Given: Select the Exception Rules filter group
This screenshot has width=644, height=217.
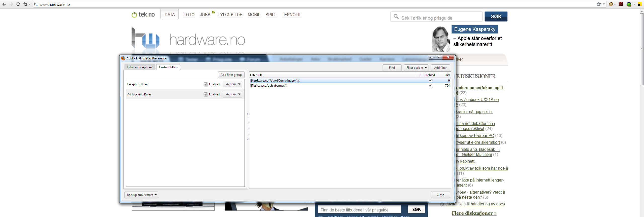Looking at the screenshot, I should 185,84.
